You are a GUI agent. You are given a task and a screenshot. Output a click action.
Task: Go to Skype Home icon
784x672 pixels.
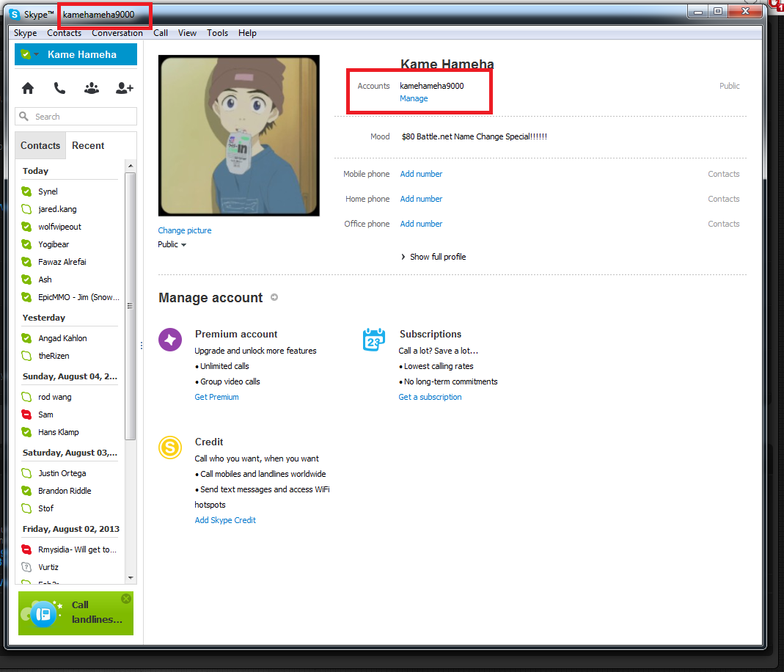pyautogui.click(x=28, y=89)
